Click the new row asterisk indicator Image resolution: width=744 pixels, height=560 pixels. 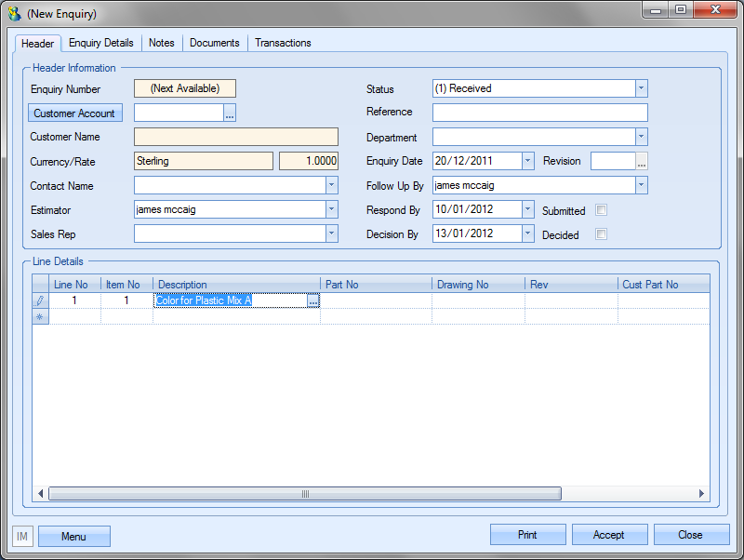(x=40, y=317)
